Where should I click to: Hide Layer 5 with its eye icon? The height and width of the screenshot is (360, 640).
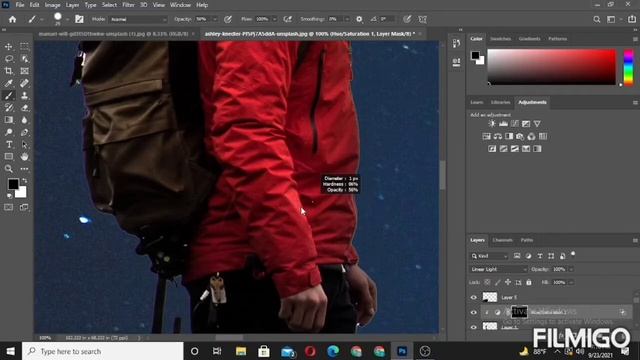(473, 298)
